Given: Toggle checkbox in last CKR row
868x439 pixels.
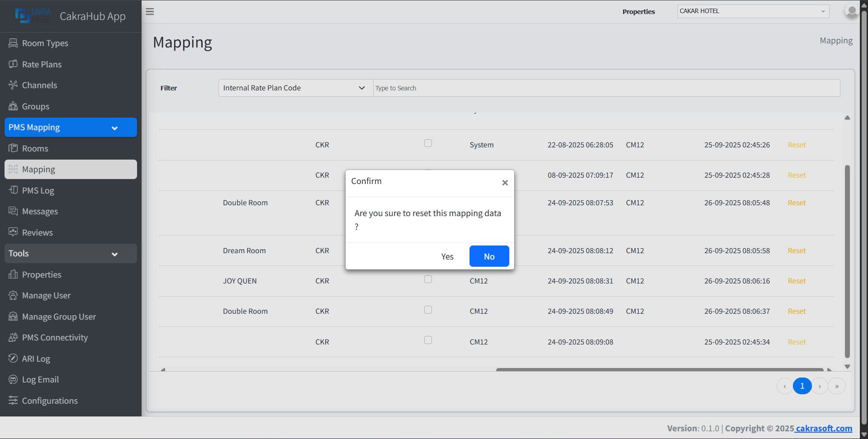Looking at the screenshot, I should pyautogui.click(x=428, y=340).
